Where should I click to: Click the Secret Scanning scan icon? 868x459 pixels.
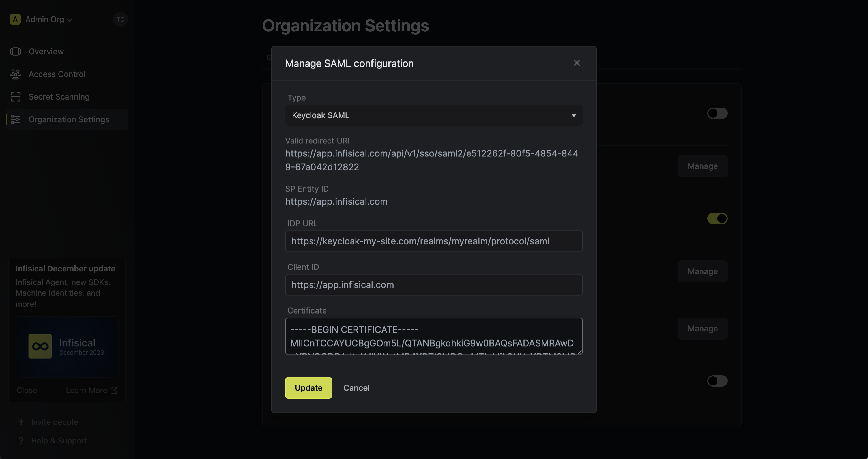16,97
